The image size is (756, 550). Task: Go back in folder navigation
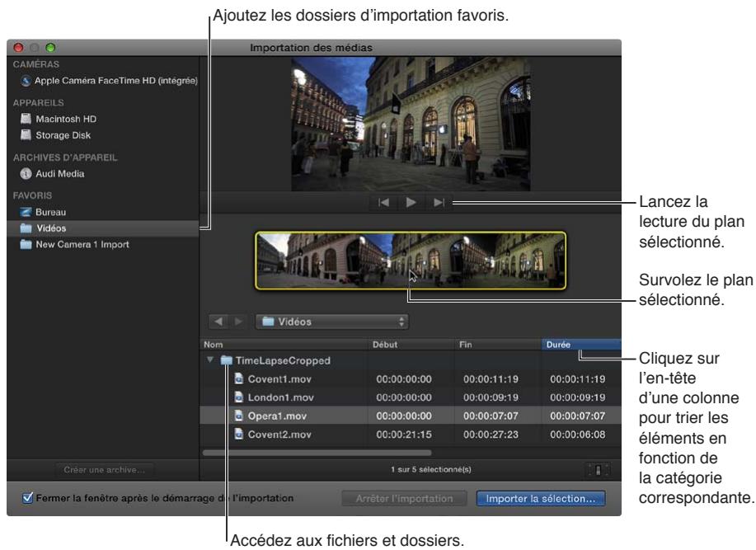[218, 322]
